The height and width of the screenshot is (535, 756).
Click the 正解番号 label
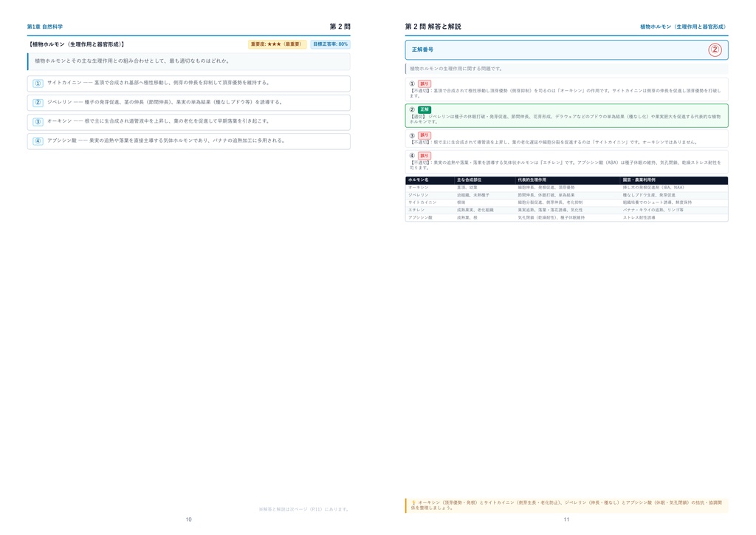pyautogui.click(x=422, y=50)
